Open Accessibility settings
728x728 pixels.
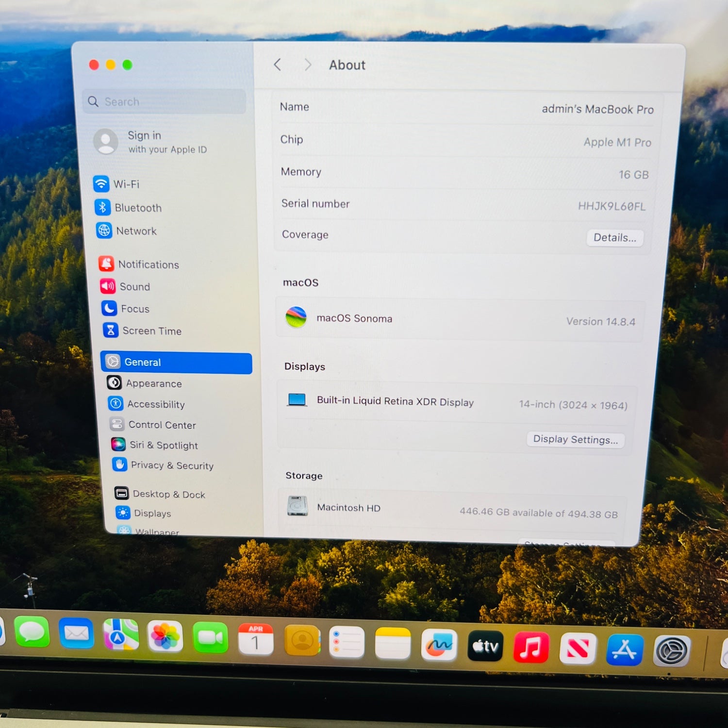tap(155, 404)
